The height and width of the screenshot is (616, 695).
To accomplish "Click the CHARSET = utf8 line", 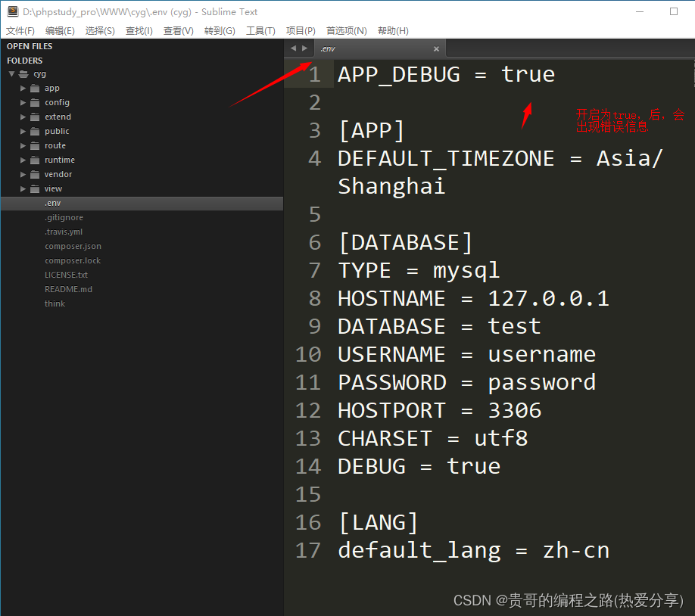I will coord(432,439).
